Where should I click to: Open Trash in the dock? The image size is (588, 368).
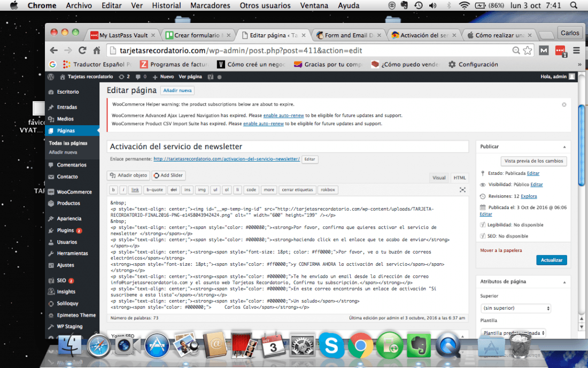(x=521, y=345)
